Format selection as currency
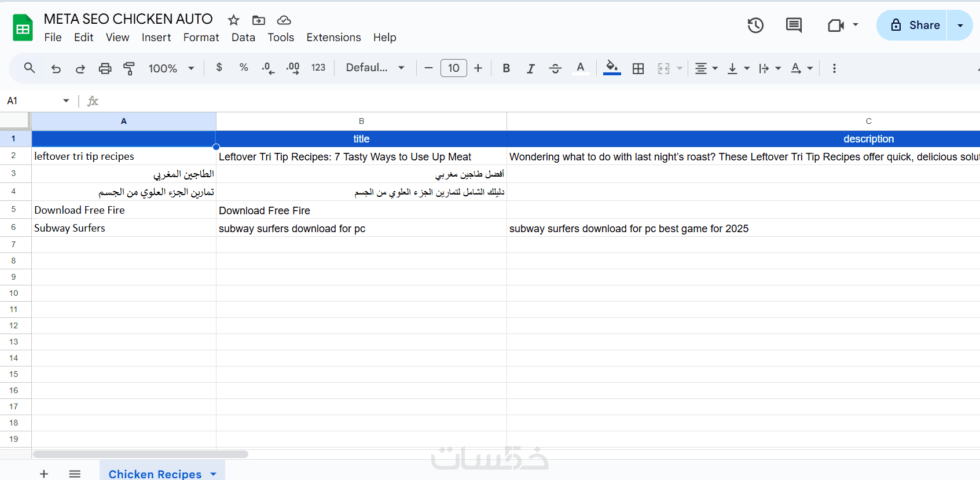Image resolution: width=980 pixels, height=480 pixels. coord(219,68)
